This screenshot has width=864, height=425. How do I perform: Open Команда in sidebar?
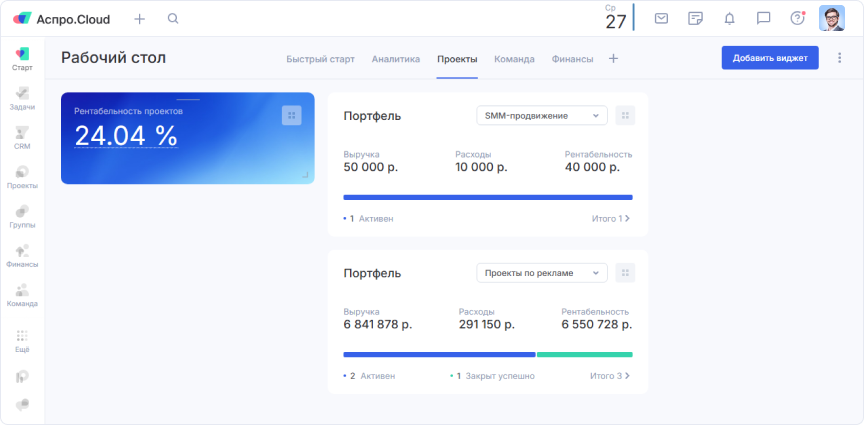click(23, 295)
